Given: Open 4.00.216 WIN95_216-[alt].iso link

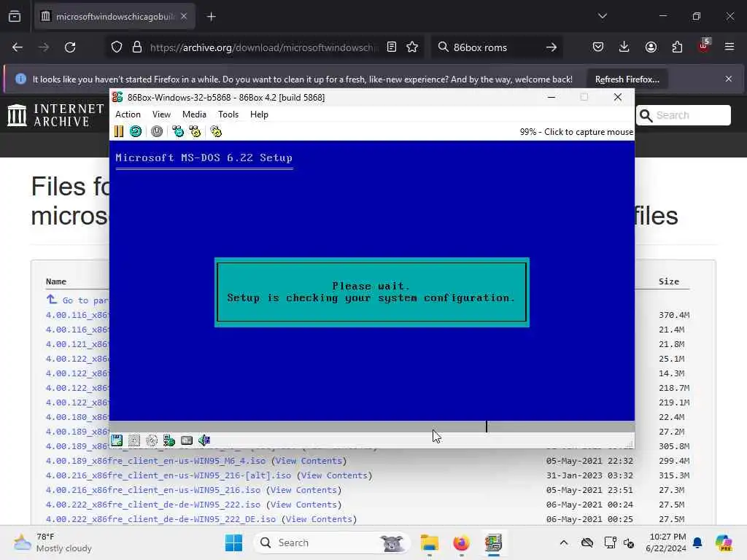Looking at the screenshot, I should point(169,475).
